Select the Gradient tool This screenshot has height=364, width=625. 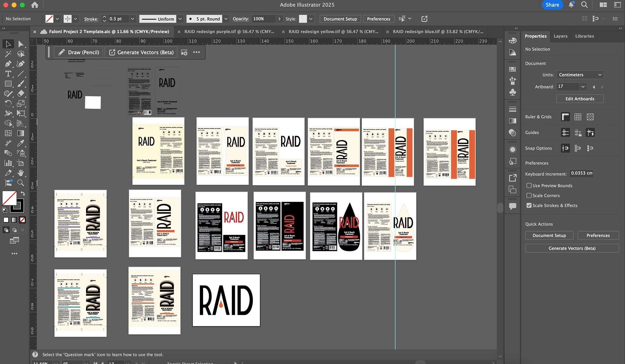(x=21, y=133)
